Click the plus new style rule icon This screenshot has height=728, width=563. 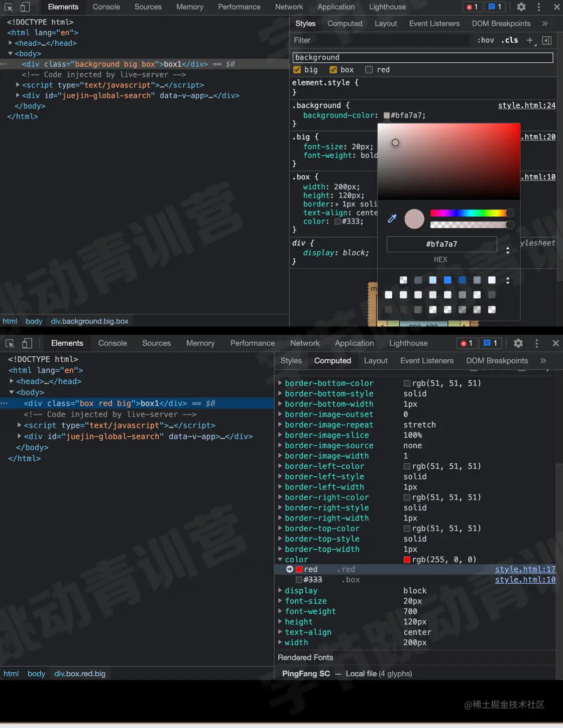530,40
